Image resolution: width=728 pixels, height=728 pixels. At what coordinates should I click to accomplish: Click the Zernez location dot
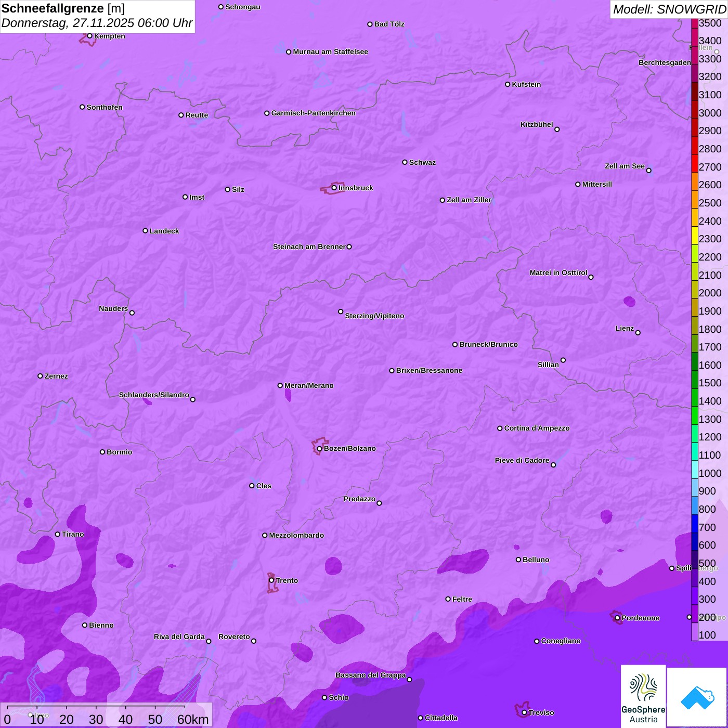pyautogui.click(x=40, y=376)
